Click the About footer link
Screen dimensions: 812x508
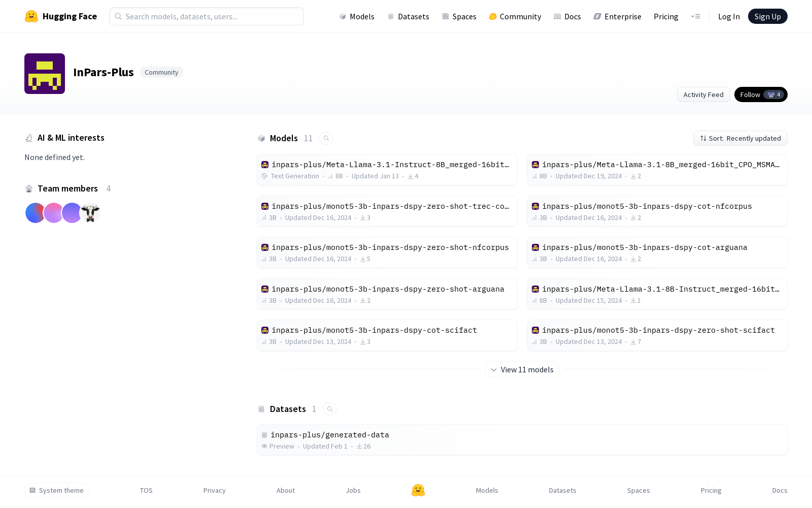coord(286,490)
